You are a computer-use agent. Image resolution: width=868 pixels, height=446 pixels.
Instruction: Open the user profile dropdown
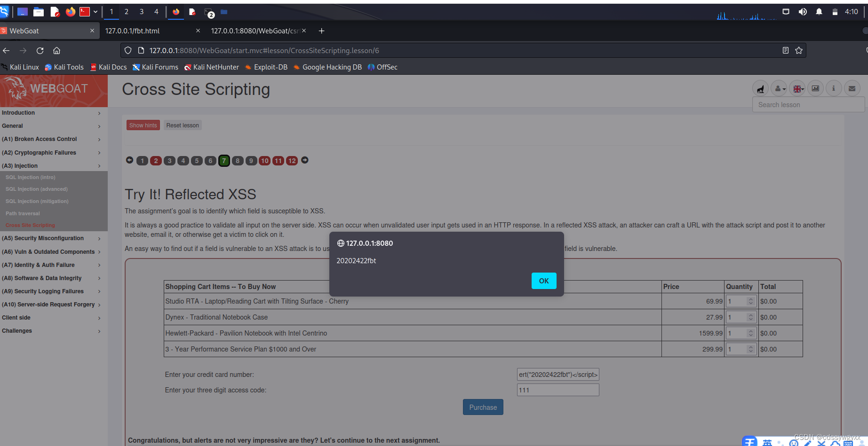[x=780, y=88]
